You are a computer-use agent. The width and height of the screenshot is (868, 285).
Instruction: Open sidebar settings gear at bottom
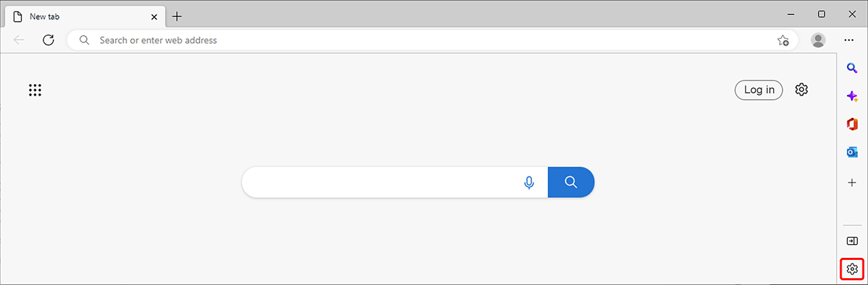point(852,269)
